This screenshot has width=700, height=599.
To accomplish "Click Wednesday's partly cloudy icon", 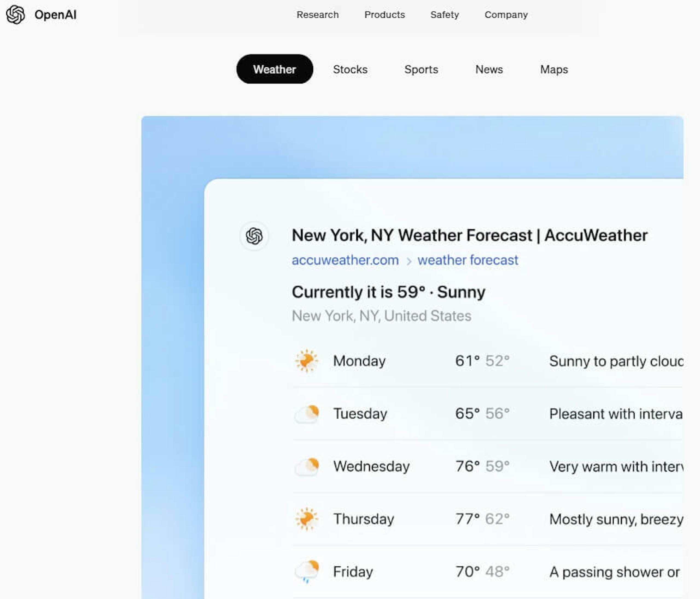I will click(x=307, y=467).
